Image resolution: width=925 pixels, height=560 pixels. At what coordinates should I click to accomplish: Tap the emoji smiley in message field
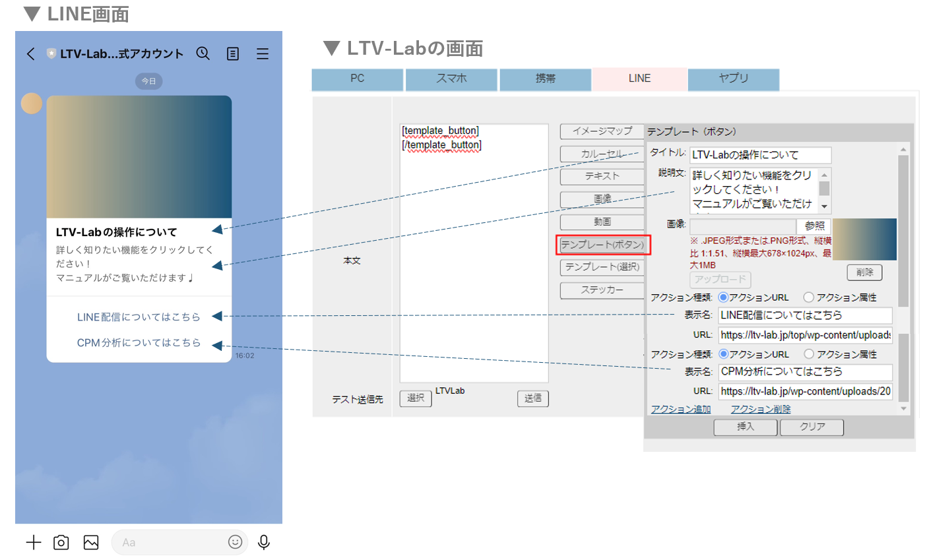click(235, 542)
